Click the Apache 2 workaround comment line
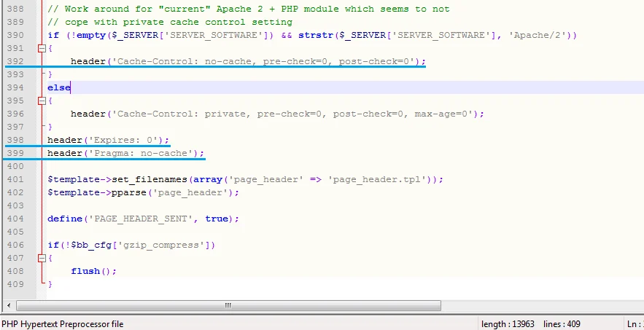This screenshot has width=644, height=330. (x=249, y=9)
